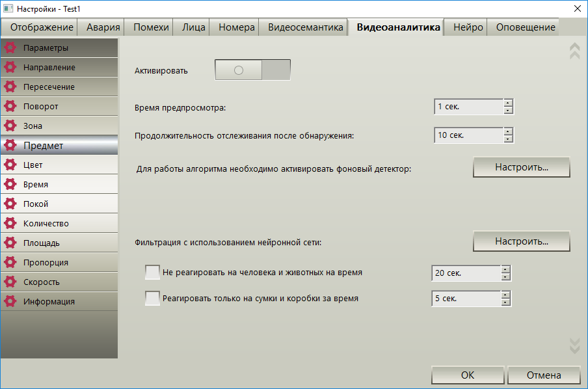Close the Настройки window
Screen dimensions: 588x389
coord(578,8)
